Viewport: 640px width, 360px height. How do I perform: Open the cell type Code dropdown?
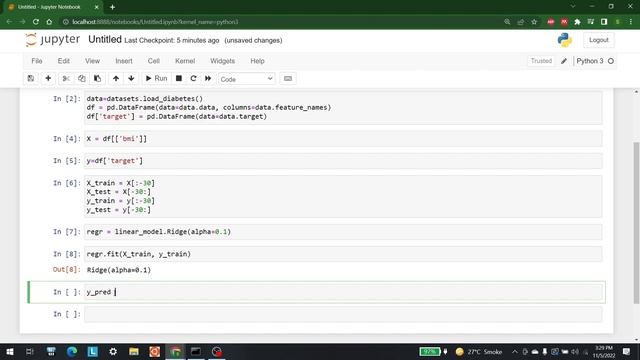pos(247,79)
